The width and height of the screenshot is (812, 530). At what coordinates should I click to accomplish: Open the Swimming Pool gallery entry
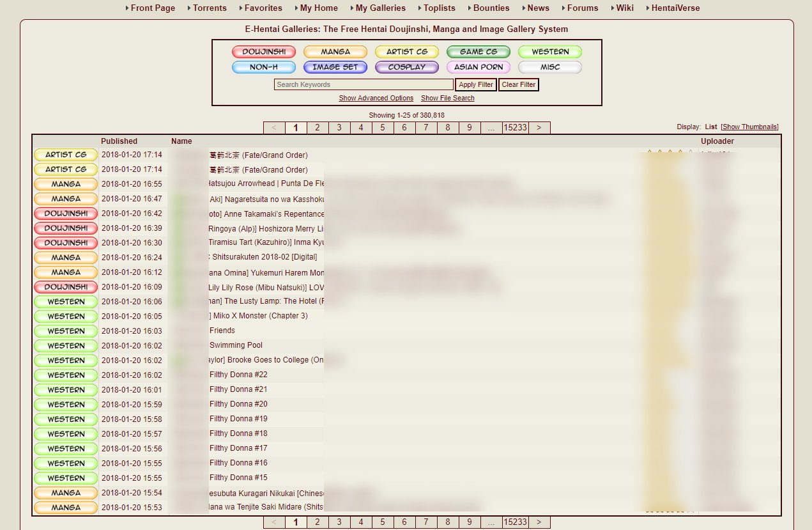tap(236, 345)
